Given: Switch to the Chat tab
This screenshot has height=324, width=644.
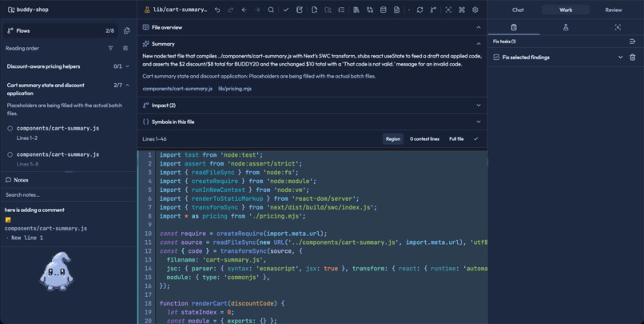Looking at the screenshot, I should [x=518, y=10].
